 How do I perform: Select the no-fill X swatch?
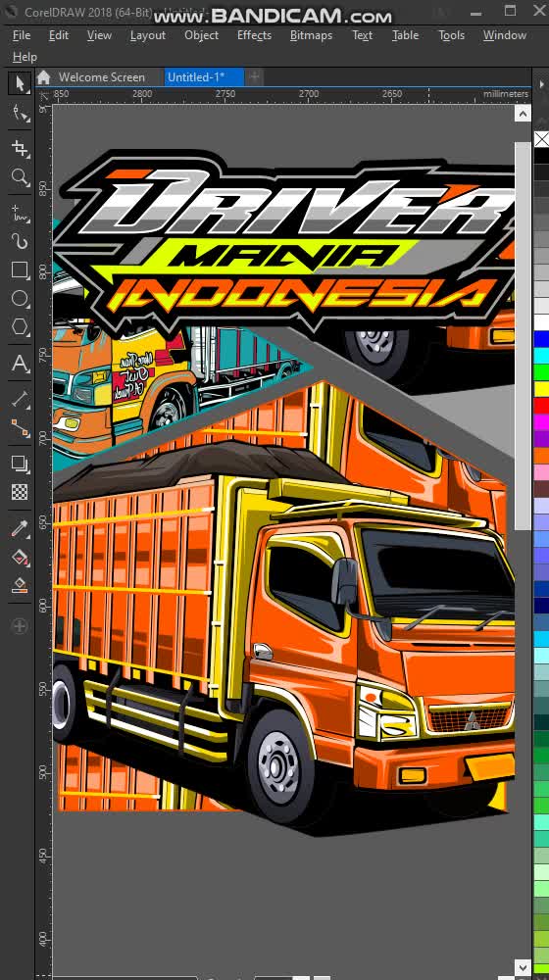541,139
